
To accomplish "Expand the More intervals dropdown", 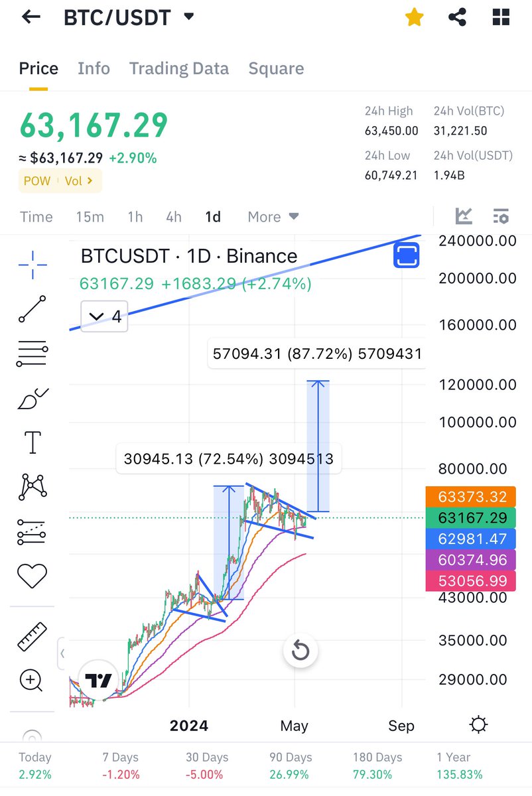I will (x=273, y=217).
